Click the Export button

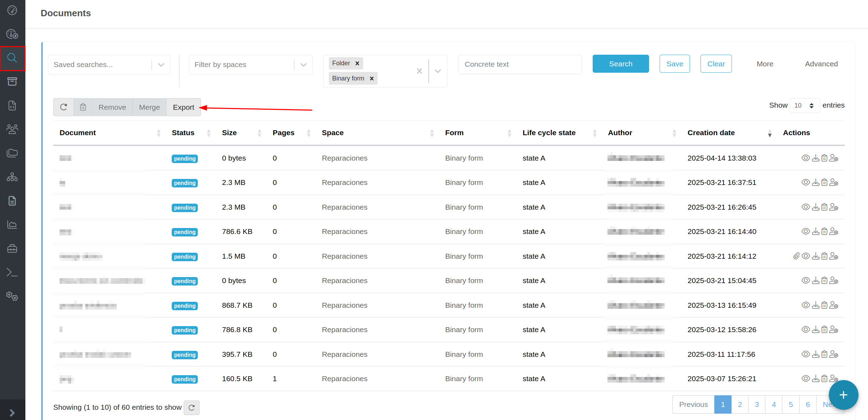tap(183, 107)
